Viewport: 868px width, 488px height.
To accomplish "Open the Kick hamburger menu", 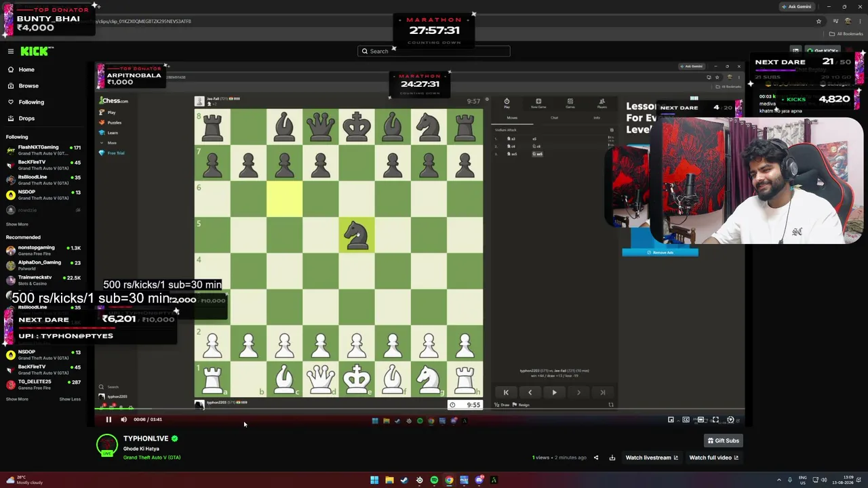I will point(11,51).
